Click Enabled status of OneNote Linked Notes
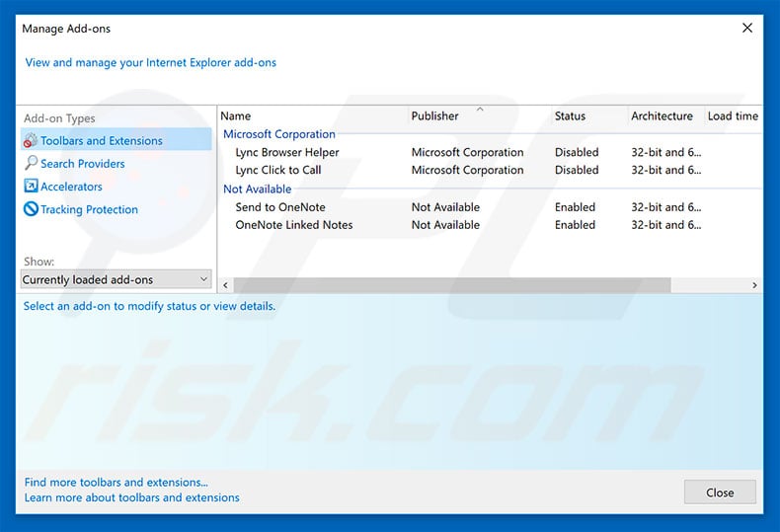The height and width of the screenshot is (532, 780). click(x=575, y=225)
